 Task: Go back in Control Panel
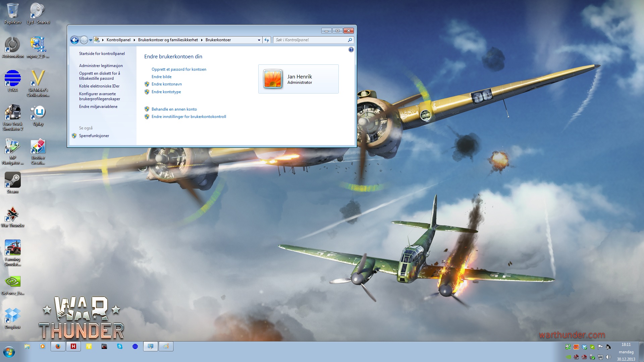(74, 40)
